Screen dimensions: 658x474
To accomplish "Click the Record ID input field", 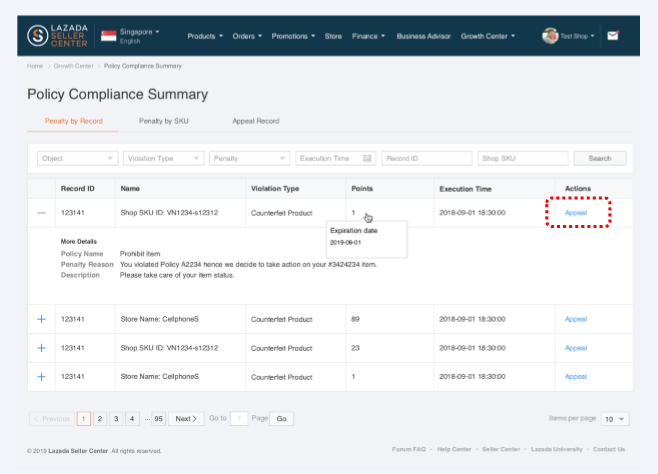I will [x=427, y=159].
